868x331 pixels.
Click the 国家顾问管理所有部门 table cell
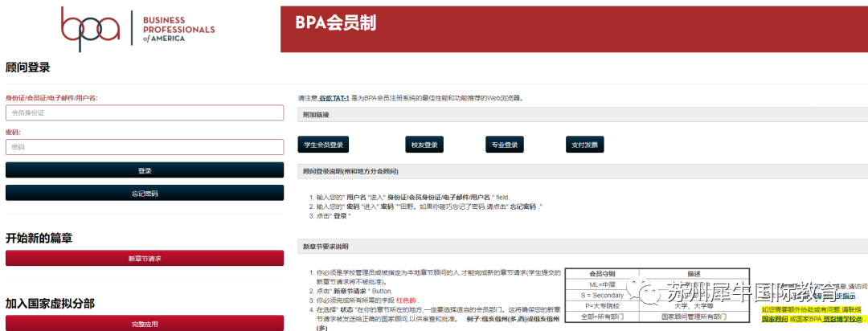click(x=694, y=317)
